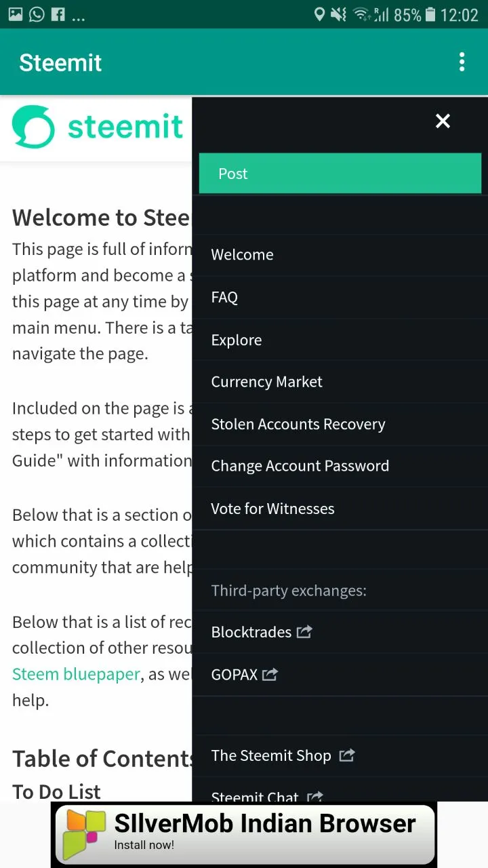Open the Welcome menu item

point(340,255)
